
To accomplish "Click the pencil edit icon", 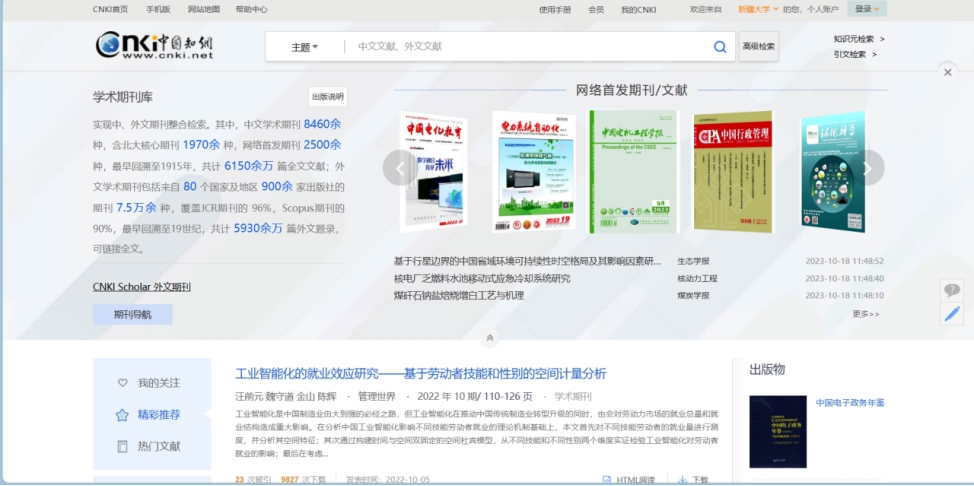I will click(x=952, y=314).
